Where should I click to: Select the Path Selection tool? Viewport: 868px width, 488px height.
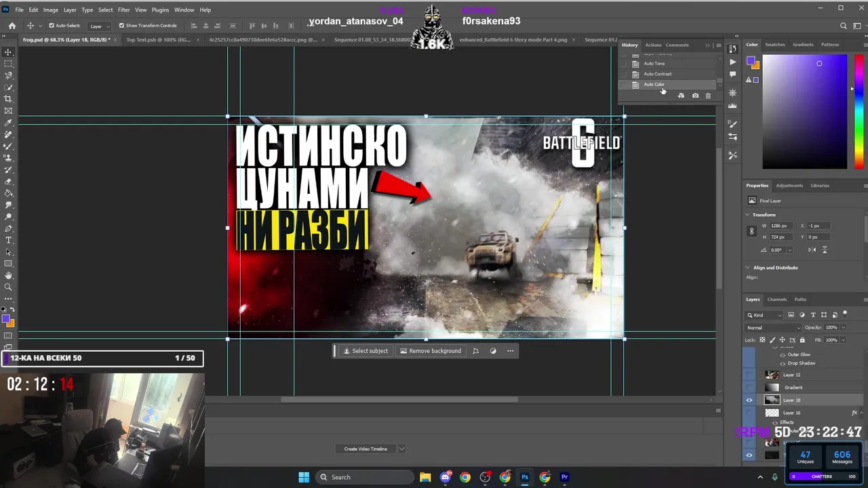pos(9,251)
